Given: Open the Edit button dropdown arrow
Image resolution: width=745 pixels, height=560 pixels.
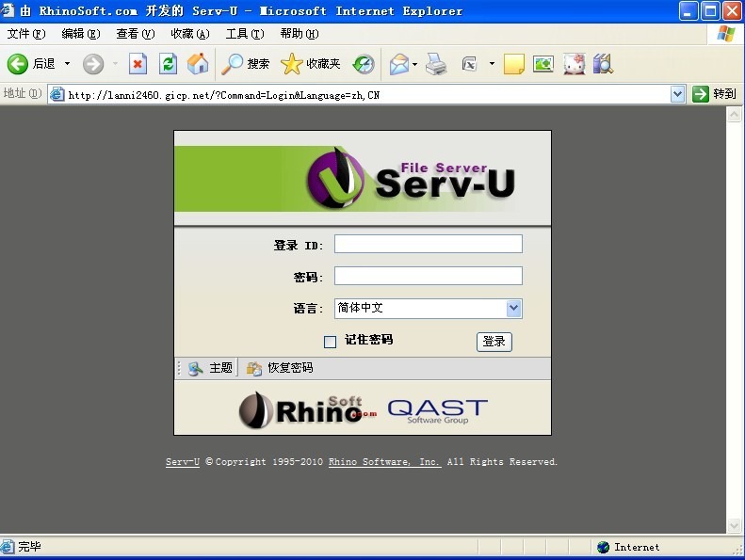Looking at the screenshot, I should point(492,64).
